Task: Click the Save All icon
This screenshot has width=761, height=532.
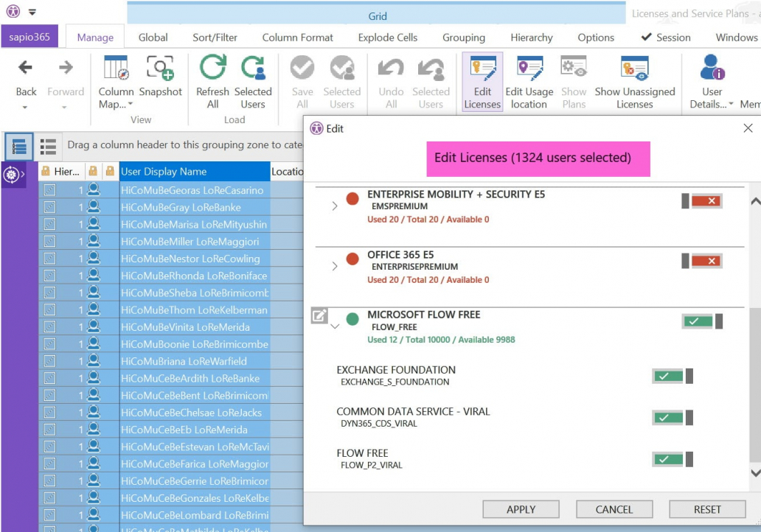Action: [x=302, y=67]
